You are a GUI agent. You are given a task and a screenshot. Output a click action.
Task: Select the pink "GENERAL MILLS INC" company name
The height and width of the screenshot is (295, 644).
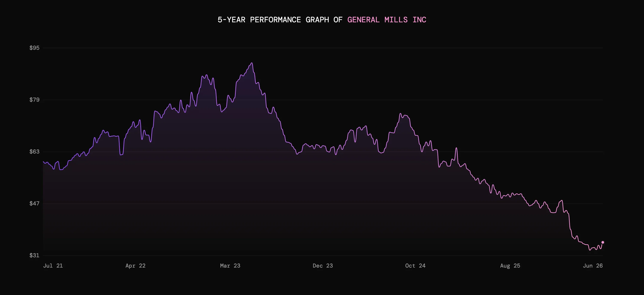coord(387,20)
